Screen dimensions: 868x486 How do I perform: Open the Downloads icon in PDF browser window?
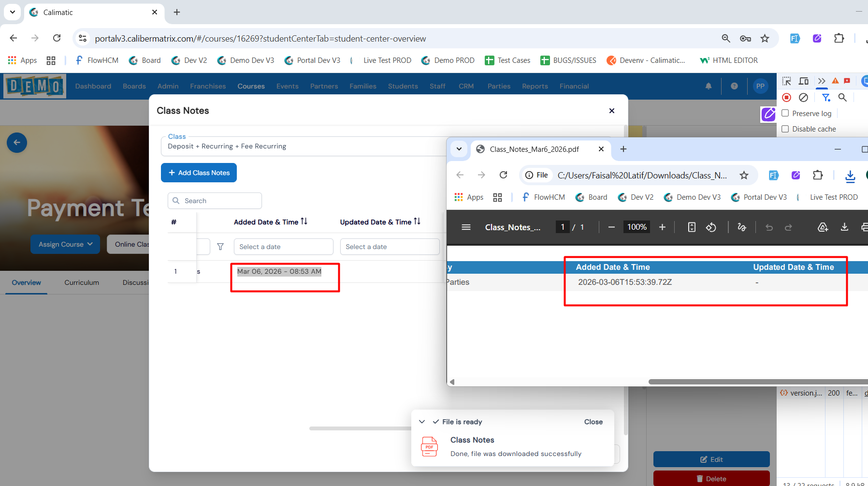pos(850,176)
